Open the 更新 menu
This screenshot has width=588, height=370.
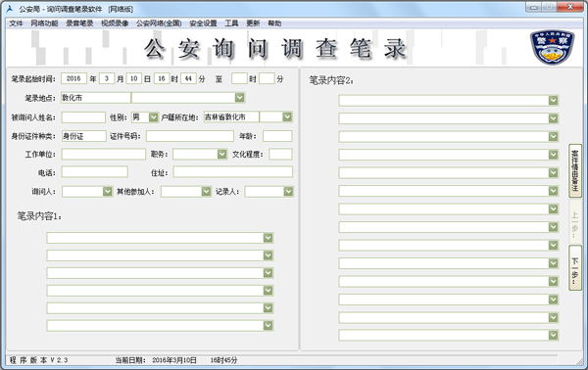[x=253, y=23]
